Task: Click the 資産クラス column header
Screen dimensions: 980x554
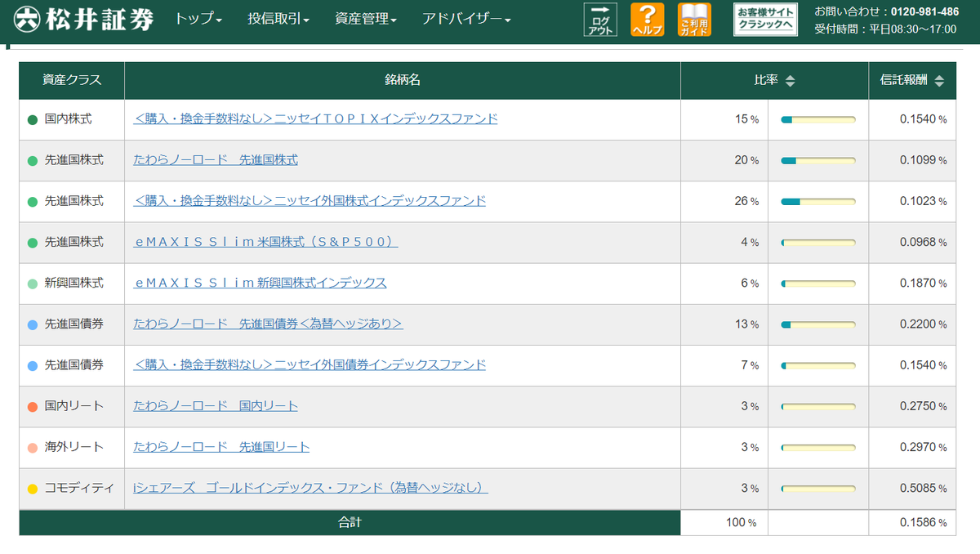Action: coord(72,80)
